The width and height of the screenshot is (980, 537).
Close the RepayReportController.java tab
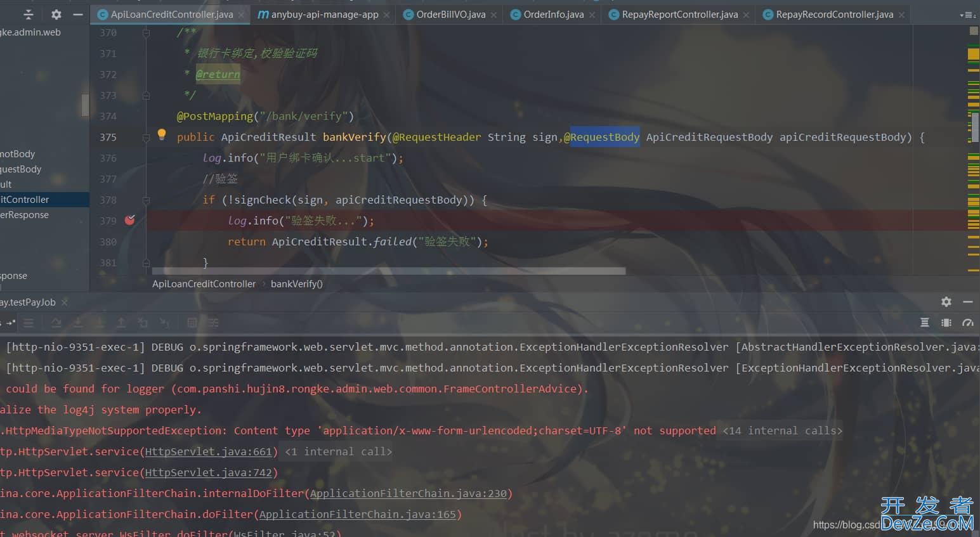(x=746, y=15)
